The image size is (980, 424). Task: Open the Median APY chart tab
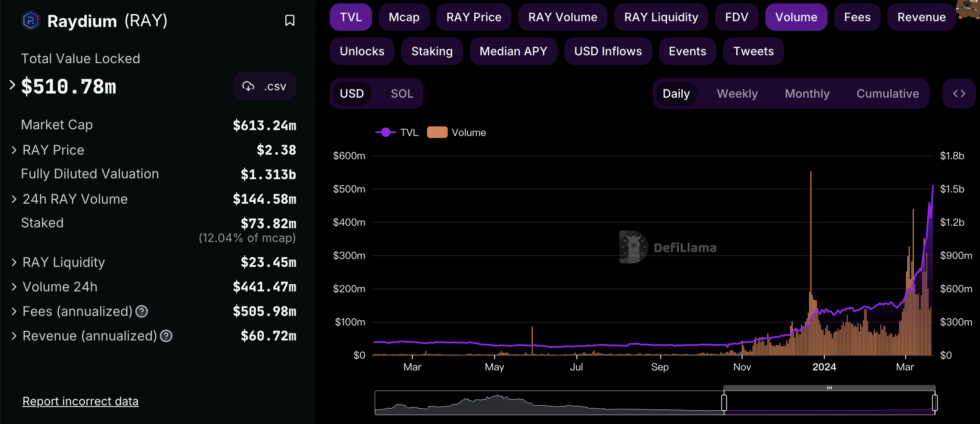513,51
